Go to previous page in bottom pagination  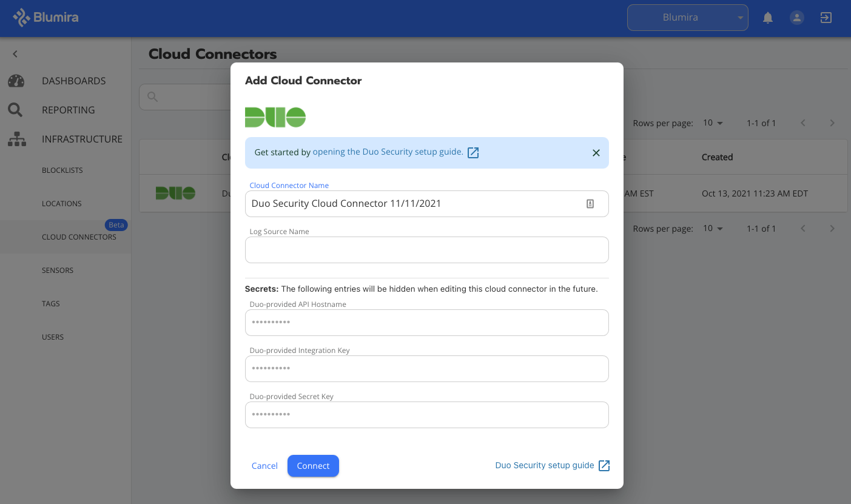click(x=803, y=229)
